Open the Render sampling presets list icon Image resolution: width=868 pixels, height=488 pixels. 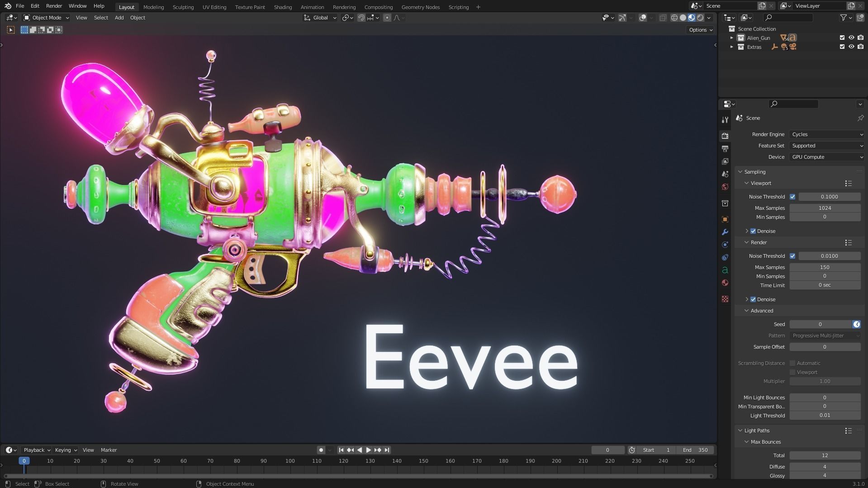[x=848, y=242]
